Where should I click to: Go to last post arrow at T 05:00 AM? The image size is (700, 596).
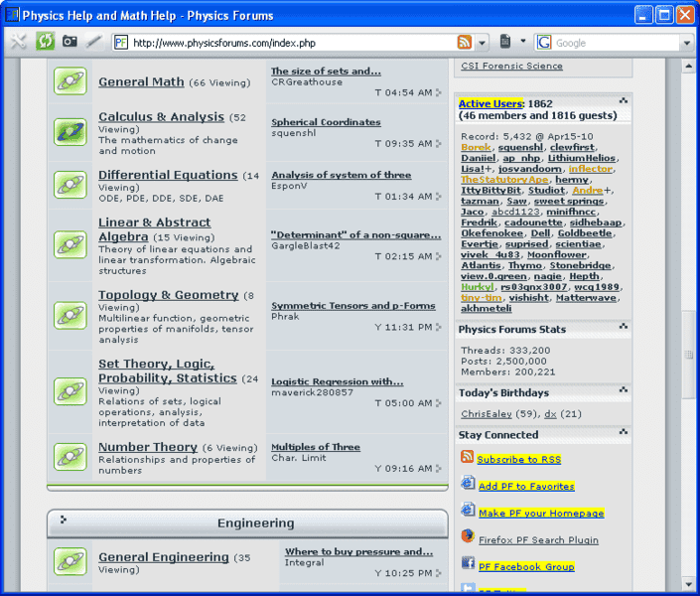click(x=439, y=403)
